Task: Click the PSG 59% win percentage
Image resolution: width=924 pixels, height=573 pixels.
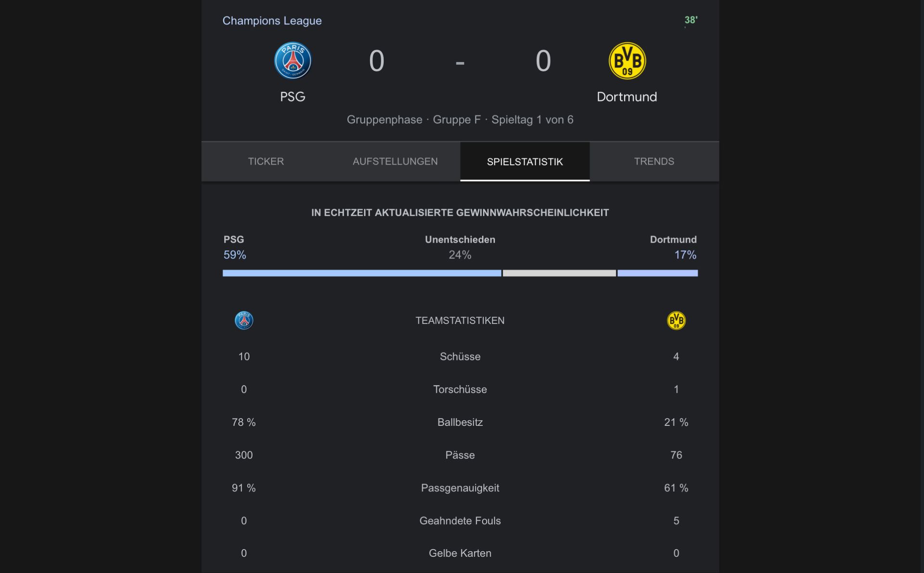Action: [234, 255]
